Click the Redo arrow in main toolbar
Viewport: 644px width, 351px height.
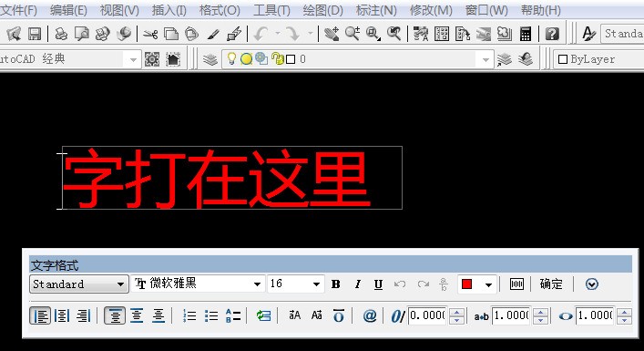tap(292, 34)
